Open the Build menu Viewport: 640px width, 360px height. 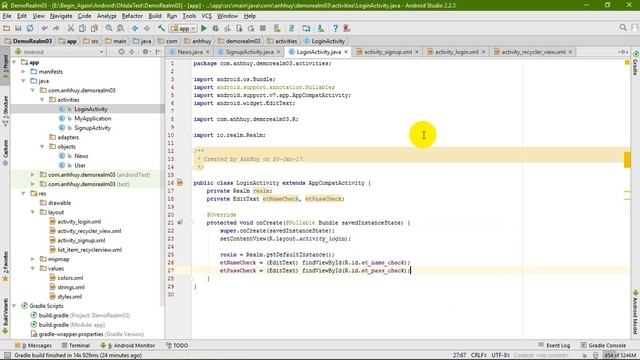pos(155,16)
